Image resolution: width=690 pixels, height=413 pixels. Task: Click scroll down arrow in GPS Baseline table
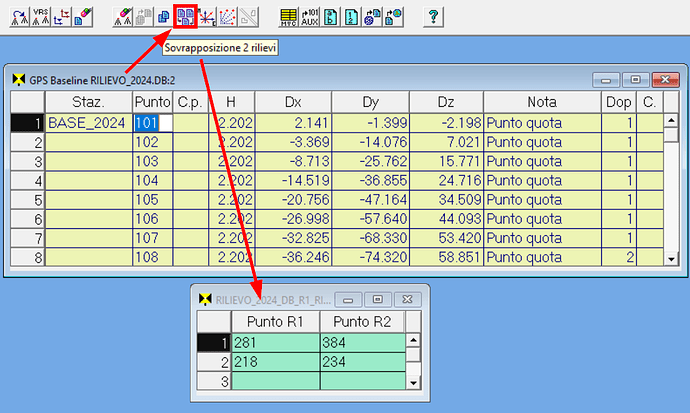671,259
